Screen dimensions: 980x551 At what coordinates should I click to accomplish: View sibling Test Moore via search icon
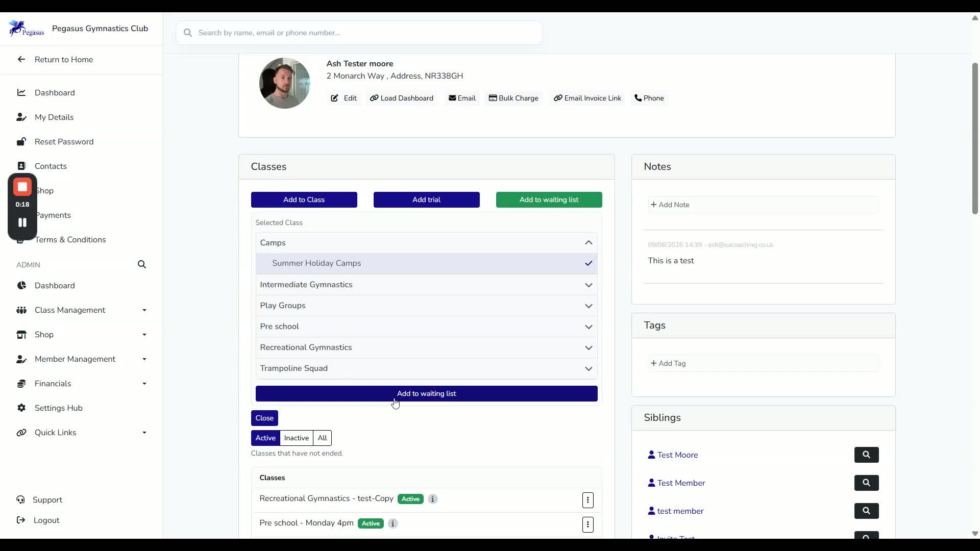pos(866,455)
